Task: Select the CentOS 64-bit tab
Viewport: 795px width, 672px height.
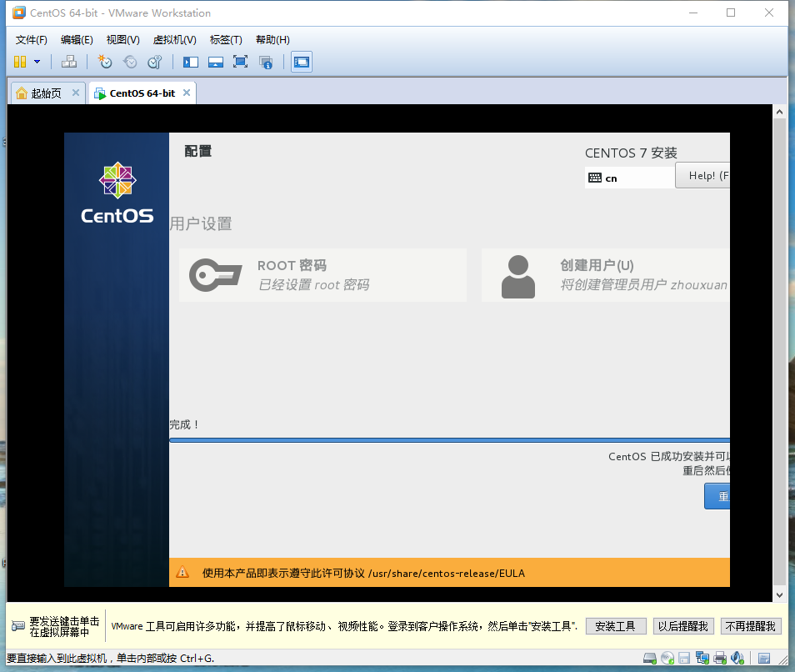Action: point(142,93)
